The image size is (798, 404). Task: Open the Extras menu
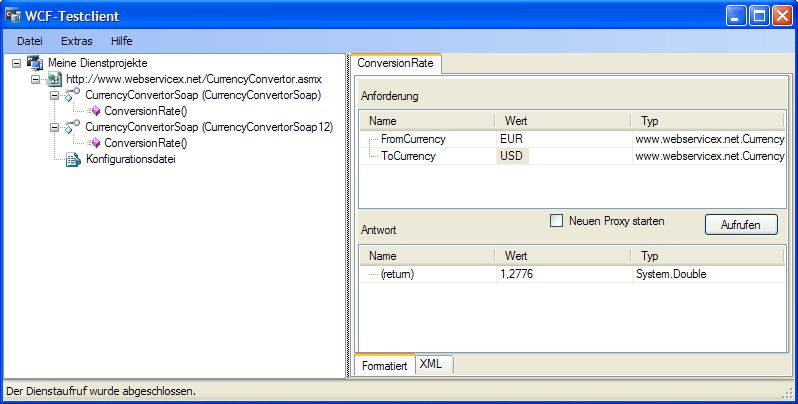click(x=76, y=41)
